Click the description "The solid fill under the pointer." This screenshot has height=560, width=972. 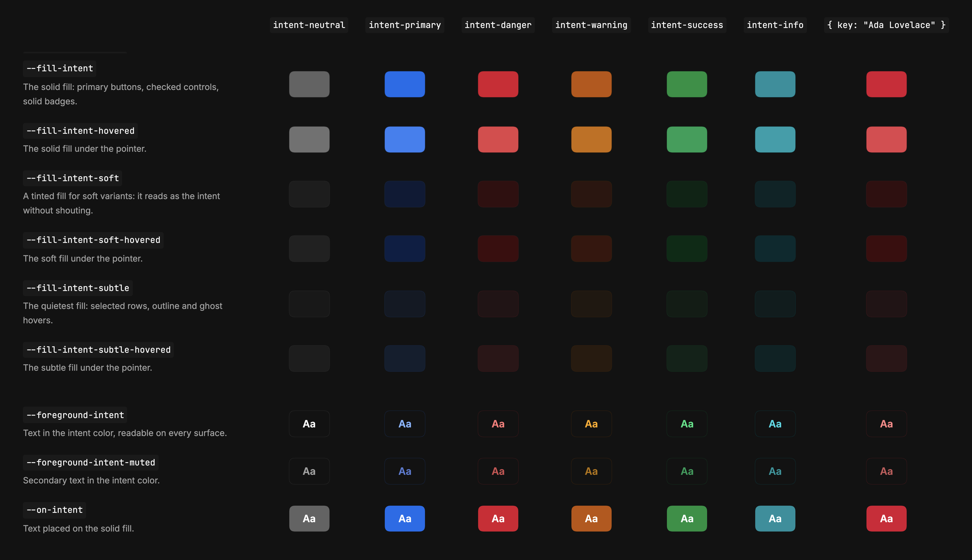pos(84,149)
